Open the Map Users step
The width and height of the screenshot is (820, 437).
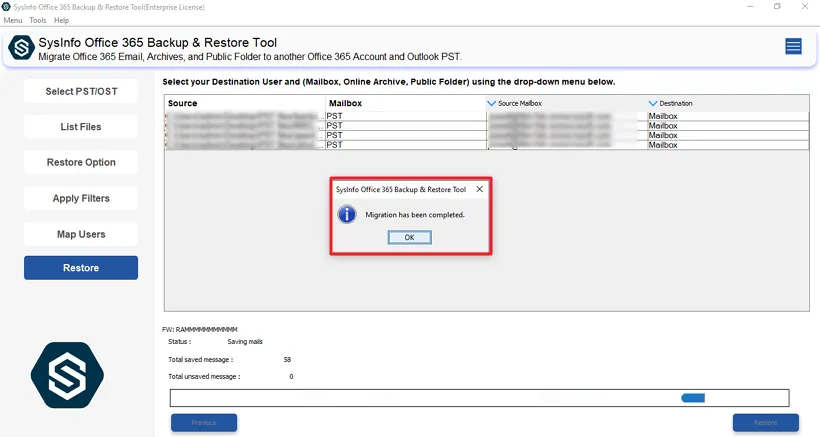(x=81, y=234)
